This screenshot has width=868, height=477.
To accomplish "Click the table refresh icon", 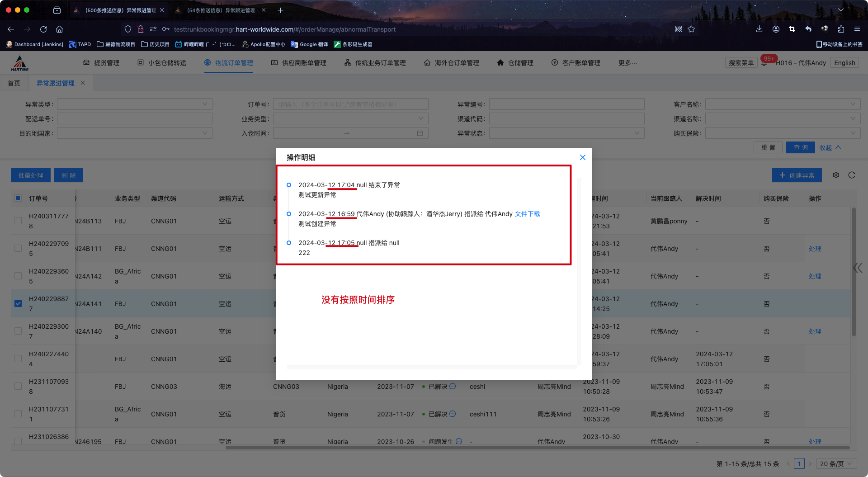I will coord(852,175).
